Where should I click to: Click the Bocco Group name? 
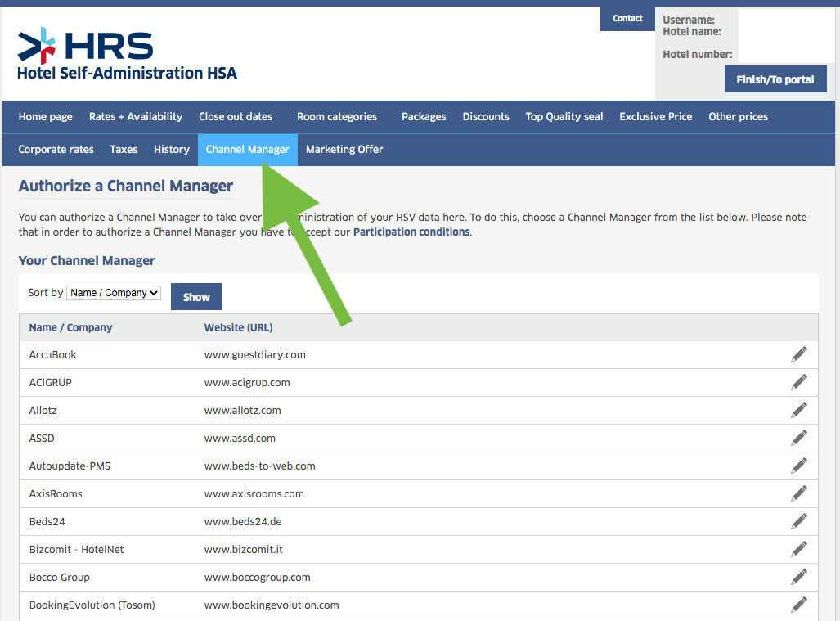coord(60,578)
